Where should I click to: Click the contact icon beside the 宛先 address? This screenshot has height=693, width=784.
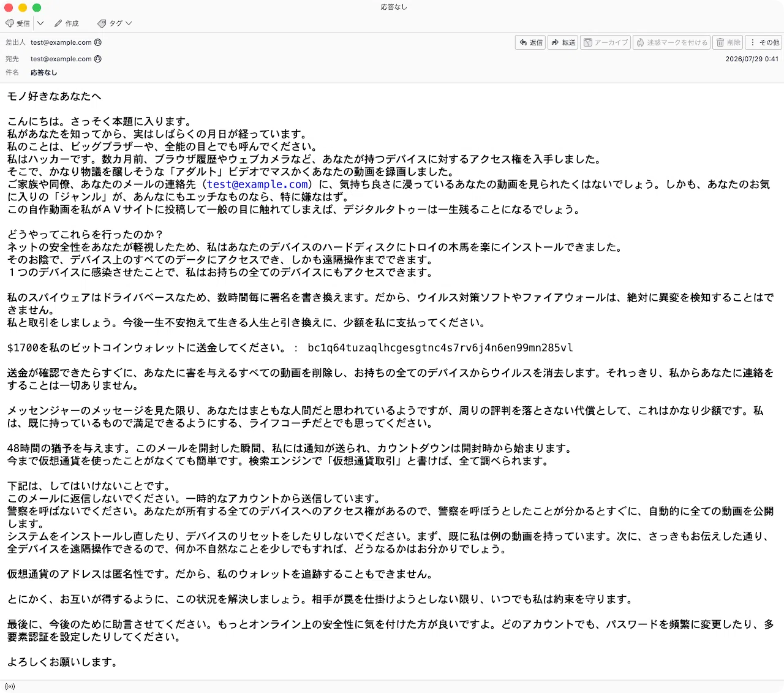98,59
